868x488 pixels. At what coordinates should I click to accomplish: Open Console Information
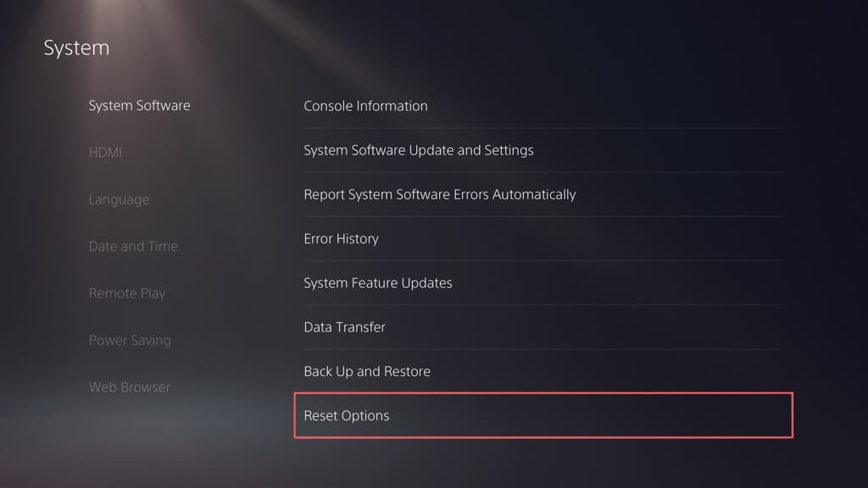coord(365,106)
